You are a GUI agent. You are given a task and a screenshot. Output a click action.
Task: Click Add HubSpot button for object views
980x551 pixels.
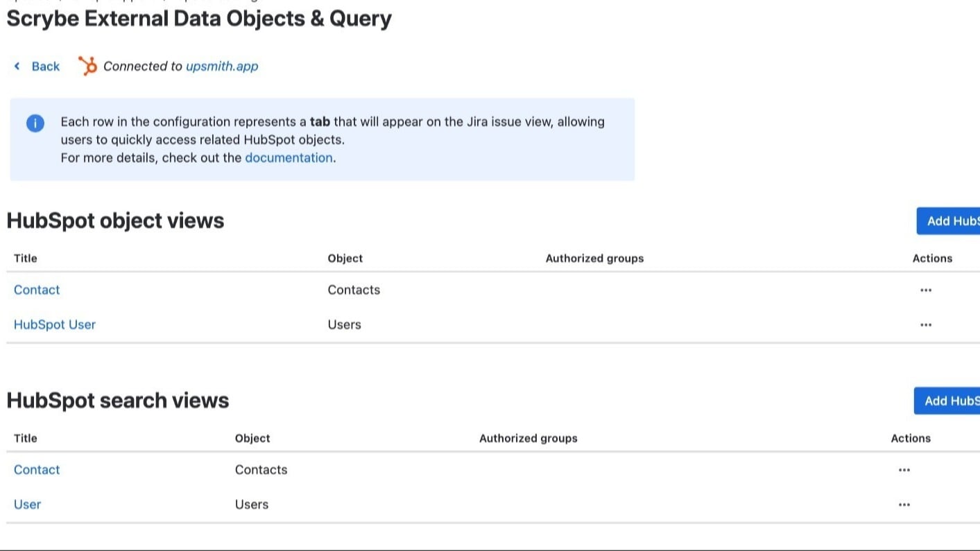tap(948, 221)
